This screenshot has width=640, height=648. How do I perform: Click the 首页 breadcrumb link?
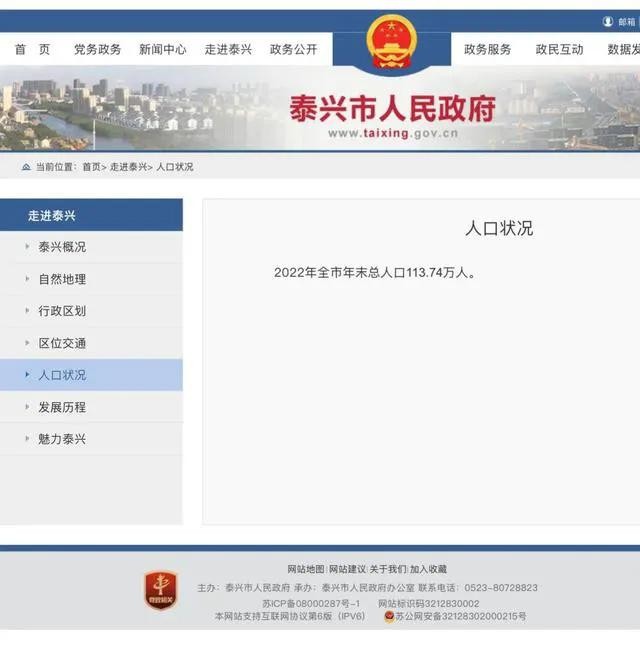click(x=91, y=167)
